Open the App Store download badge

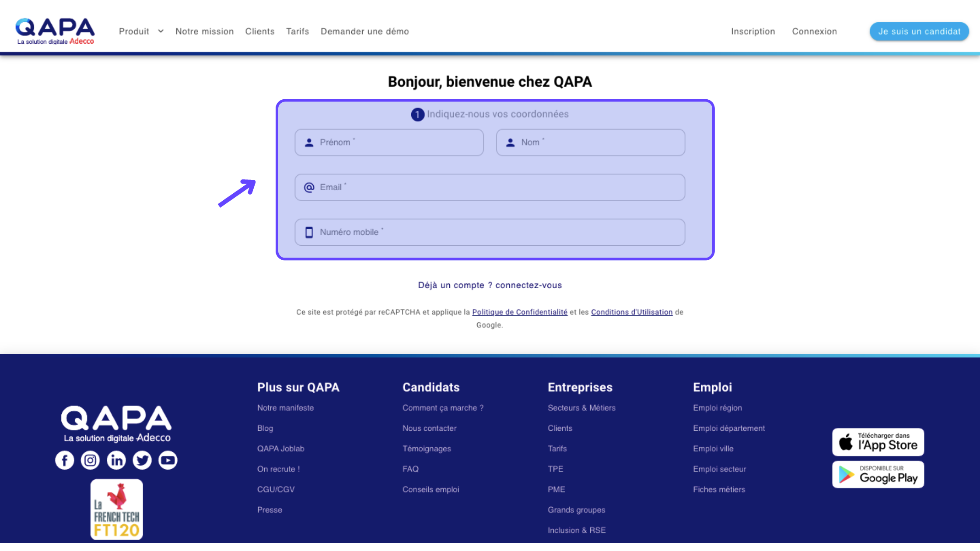(878, 442)
